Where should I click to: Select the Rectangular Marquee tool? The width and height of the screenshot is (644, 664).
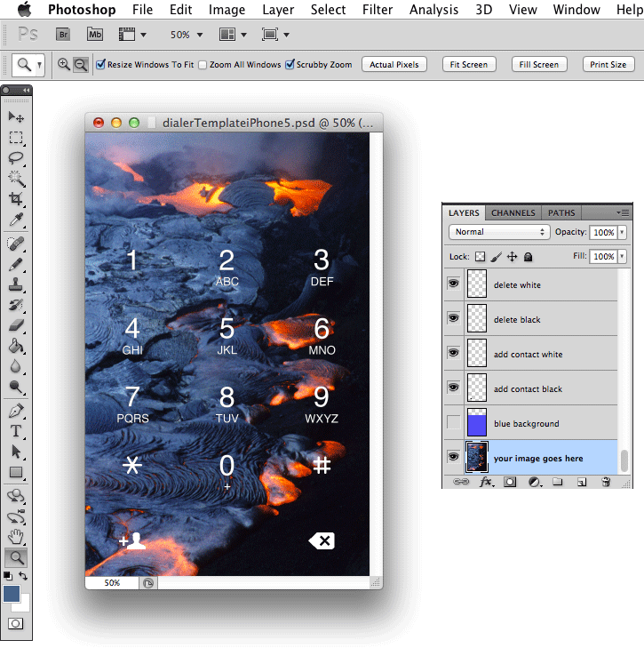tap(16, 137)
